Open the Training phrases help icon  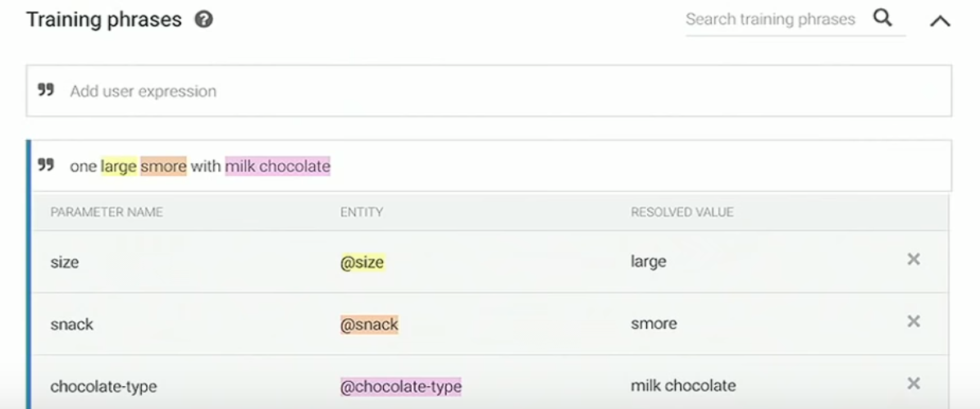coord(203,20)
